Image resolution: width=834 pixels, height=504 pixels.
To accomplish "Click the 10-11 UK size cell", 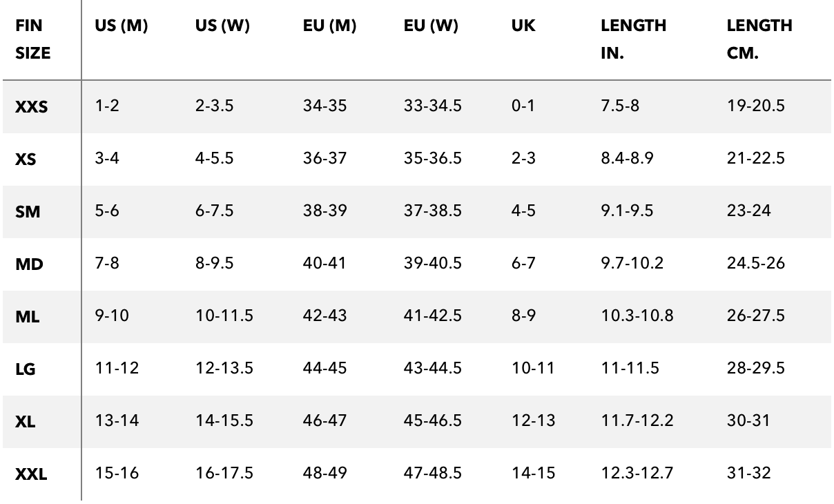I will (x=533, y=369).
